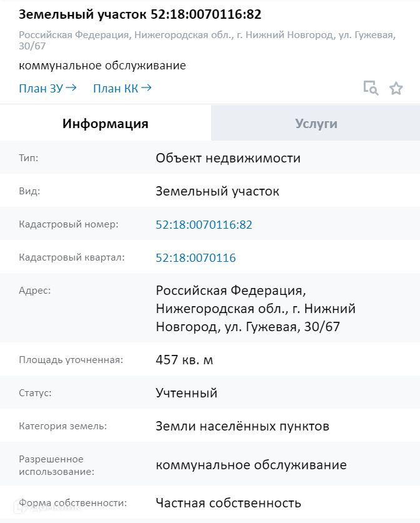The height and width of the screenshot is (523, 420).
Task: Click the Разрешенное использование value коммунальное обслуживание
Action: point(251,465)
